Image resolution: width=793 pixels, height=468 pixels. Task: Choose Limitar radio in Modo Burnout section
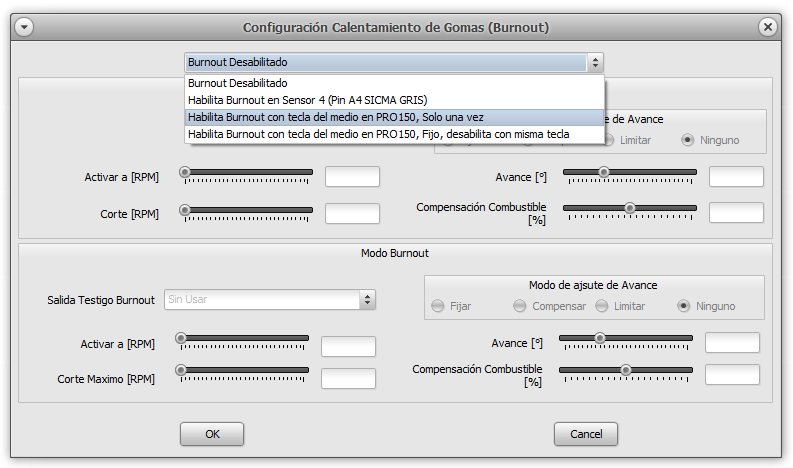[601, 306]
